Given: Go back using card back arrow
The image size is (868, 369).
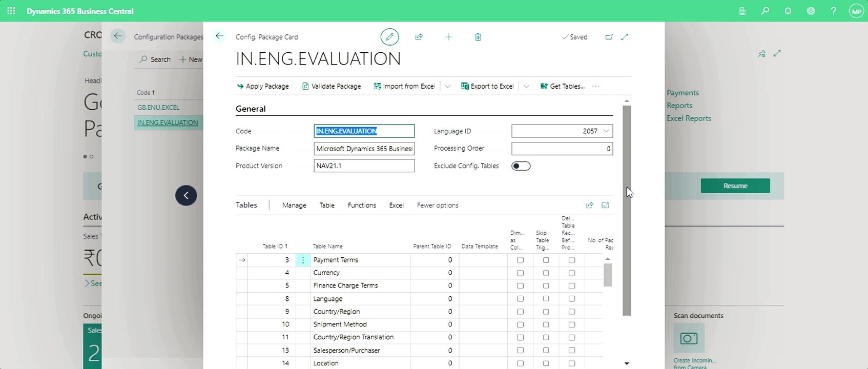Looking at the screenshot, I should click(219, 36).
